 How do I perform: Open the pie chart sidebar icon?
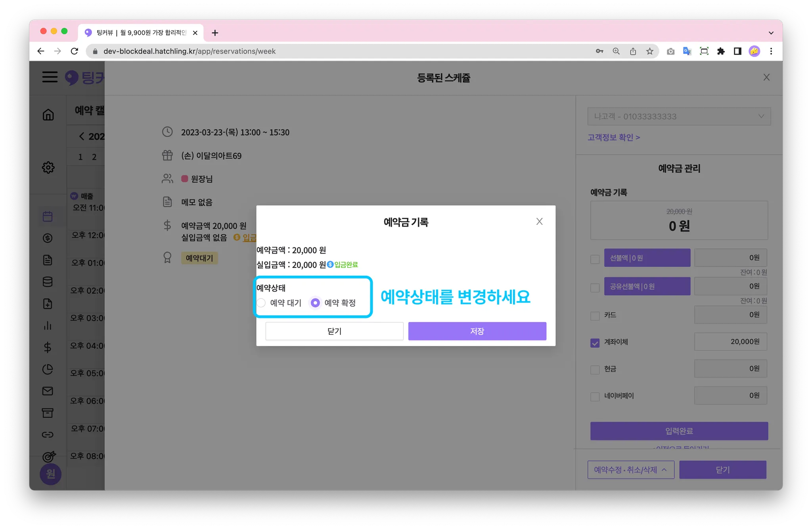pos(48,369)
